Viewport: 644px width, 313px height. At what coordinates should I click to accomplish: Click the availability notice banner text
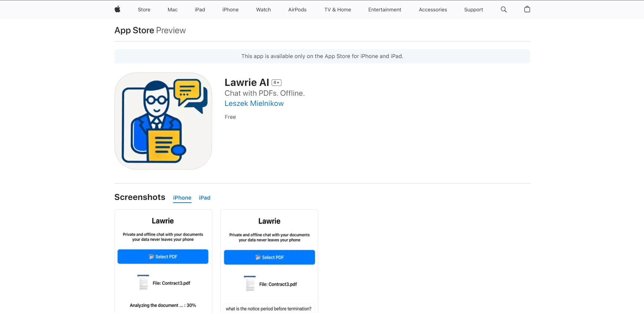[322, 56]
